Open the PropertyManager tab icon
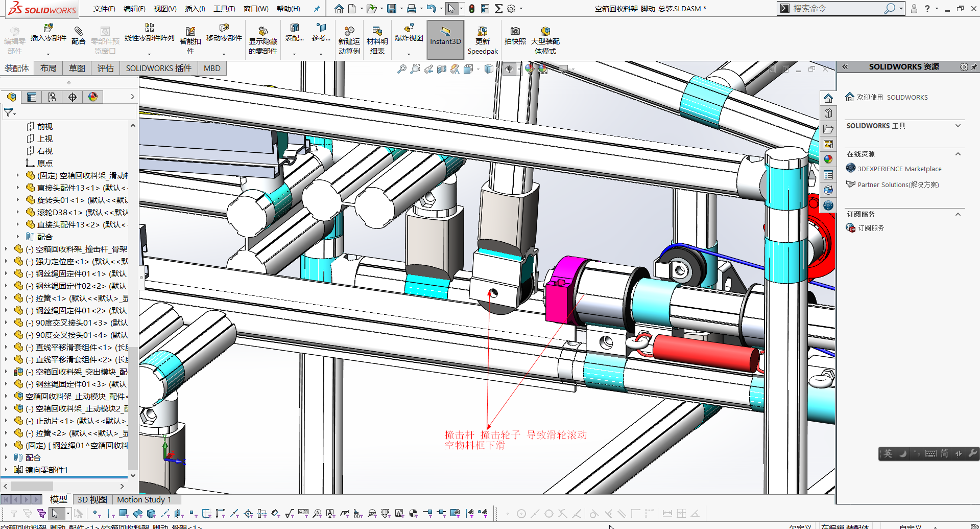Screen dimensions: 980x529 point(32,97)
